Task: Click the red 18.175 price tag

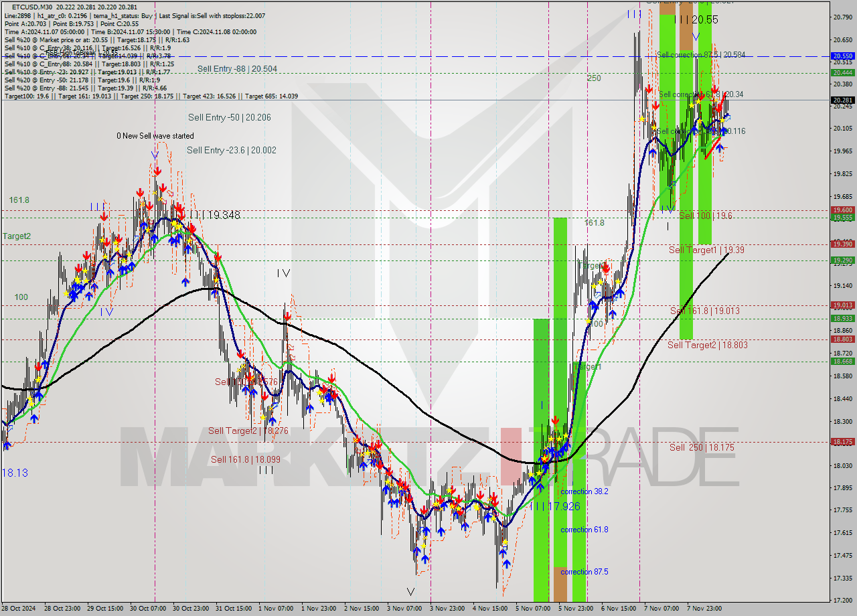Action: pyautogui.click(x=843, y=442)
